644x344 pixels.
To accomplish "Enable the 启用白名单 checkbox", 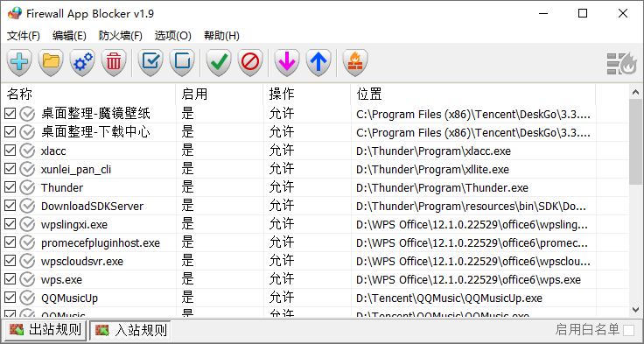I will point(628,330).
